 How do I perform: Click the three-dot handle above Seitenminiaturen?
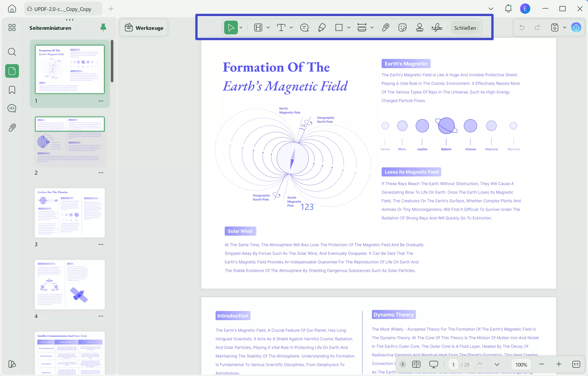point(70,20)
